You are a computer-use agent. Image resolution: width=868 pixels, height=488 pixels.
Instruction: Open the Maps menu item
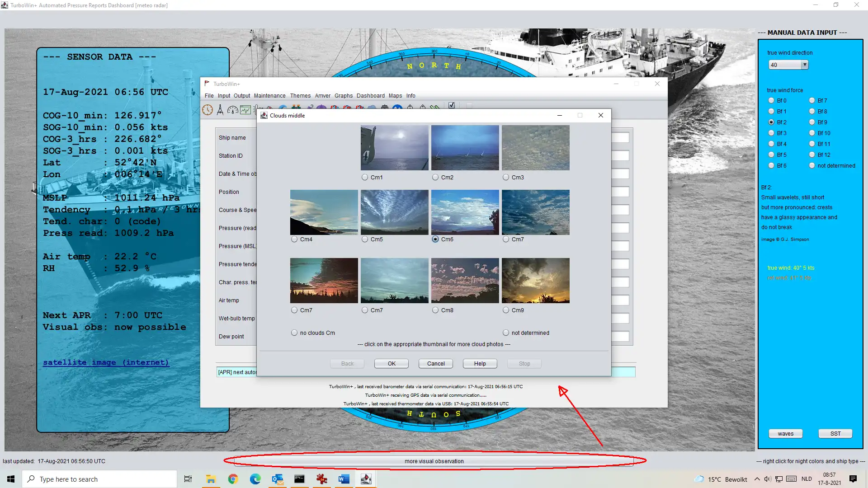click(394, 95)
